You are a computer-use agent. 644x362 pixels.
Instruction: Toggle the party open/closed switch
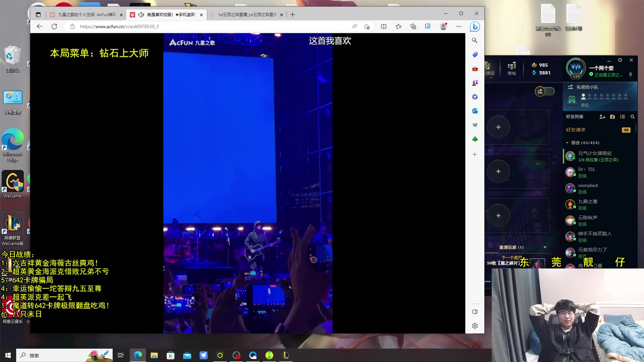[544, 91]
